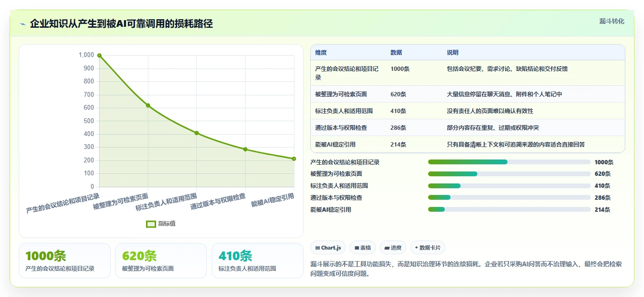Click the 表格 chip
This screenshot has height=297, width=644.
(363, 248)
